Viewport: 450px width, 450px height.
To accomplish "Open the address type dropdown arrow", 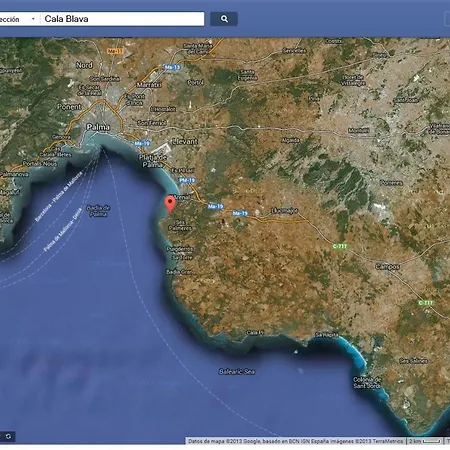I will point(33,19).
